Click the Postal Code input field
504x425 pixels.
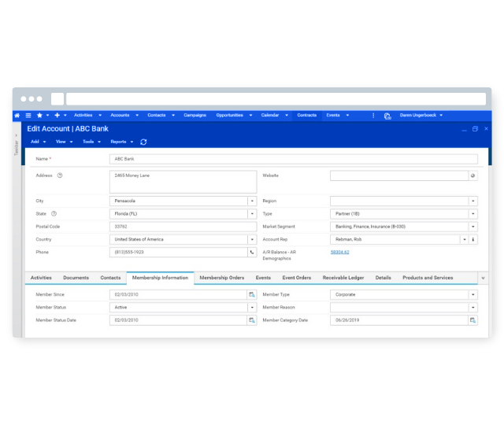click(x=183, y=227)
